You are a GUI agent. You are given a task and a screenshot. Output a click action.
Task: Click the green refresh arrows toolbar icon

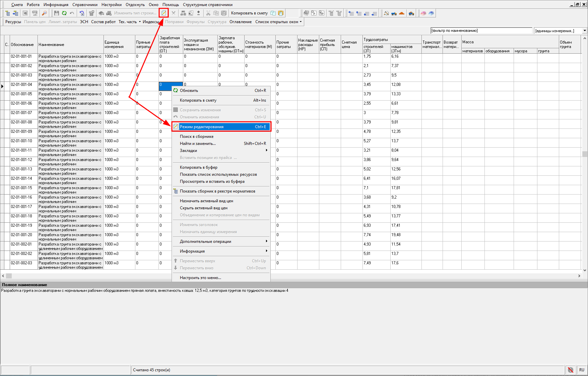(x=64, y=13)
